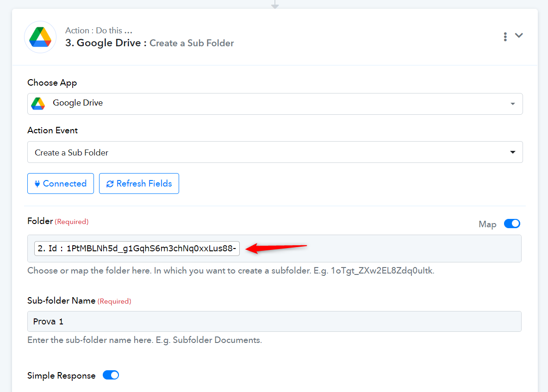Click the Connected button
Viewport: 548px width, 392px height.
[x=61, y=183]
